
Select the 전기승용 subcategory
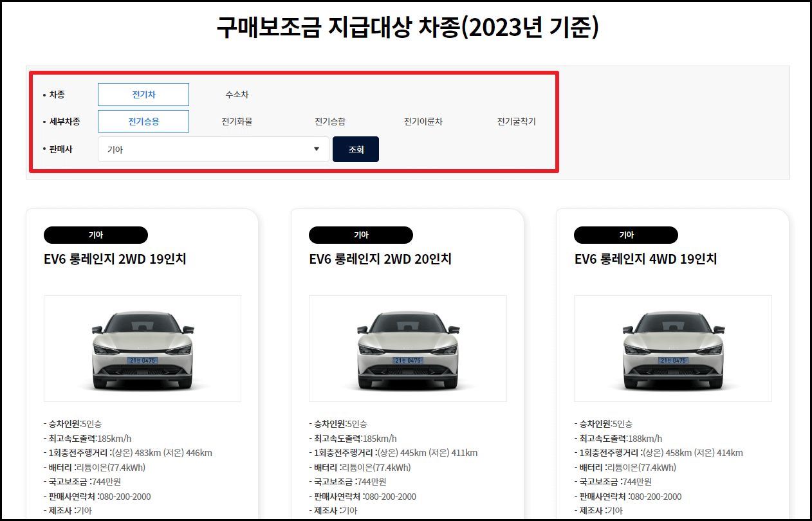pos(143,121)
